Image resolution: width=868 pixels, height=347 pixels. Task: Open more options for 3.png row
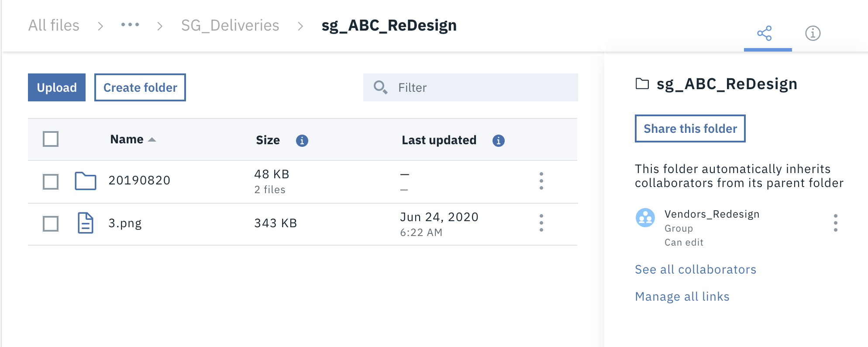[x=541, y=223]
